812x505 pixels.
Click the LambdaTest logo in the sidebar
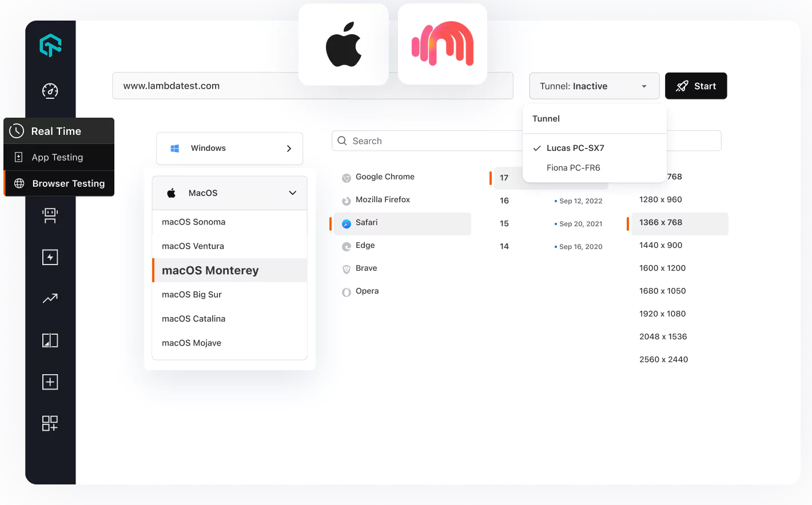50,45
